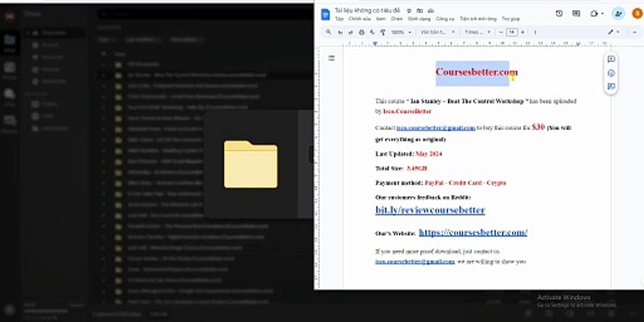Open version history clock icon
Viewport: 644px width, 322px height.
coord(559,14)
